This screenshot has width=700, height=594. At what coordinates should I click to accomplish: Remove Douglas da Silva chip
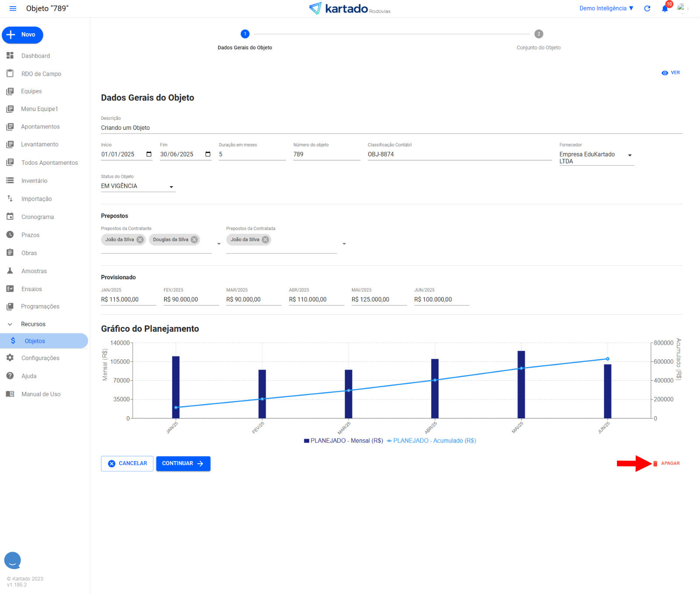[195, 240]
